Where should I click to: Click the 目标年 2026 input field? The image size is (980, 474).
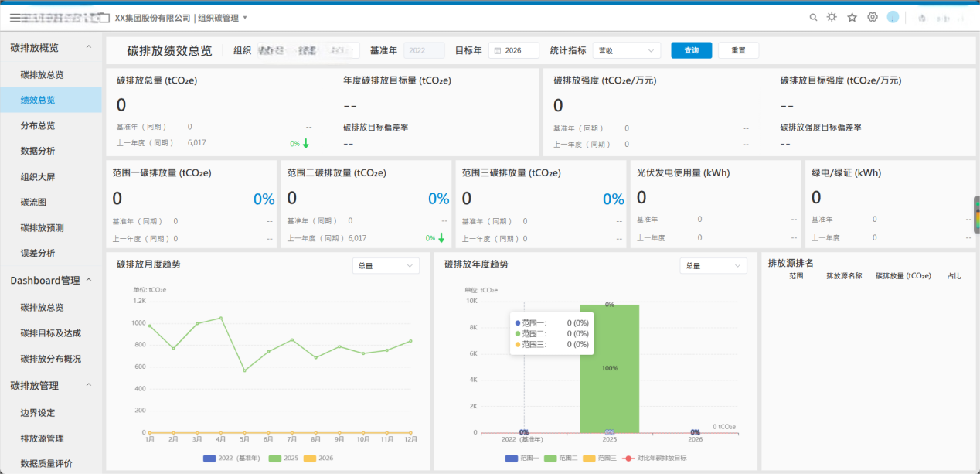514,50
